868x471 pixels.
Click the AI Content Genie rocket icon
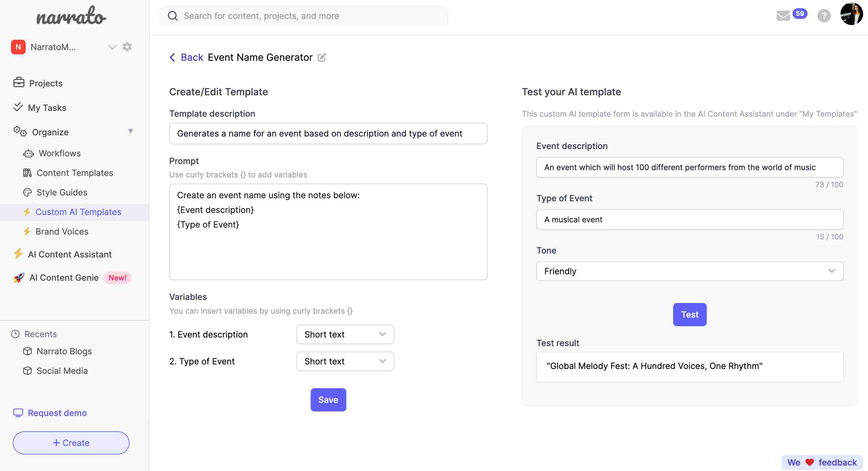coord(17,277)
